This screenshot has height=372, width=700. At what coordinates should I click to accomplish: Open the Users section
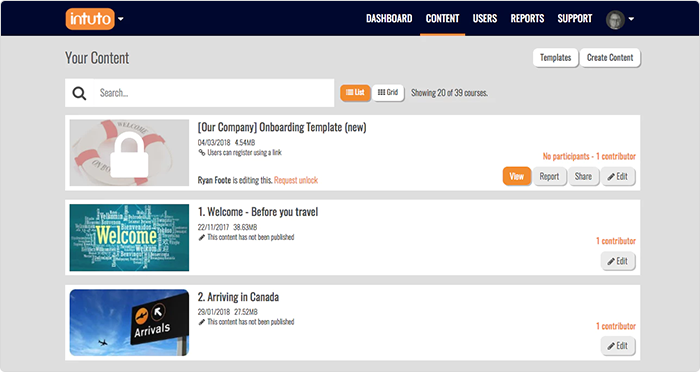[485, 19]
